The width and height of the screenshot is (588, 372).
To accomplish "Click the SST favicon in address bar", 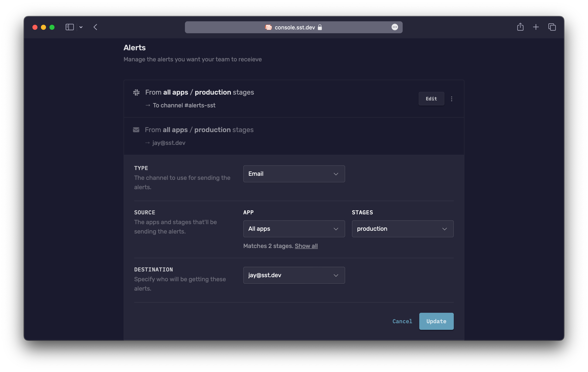I will (268, 27).
